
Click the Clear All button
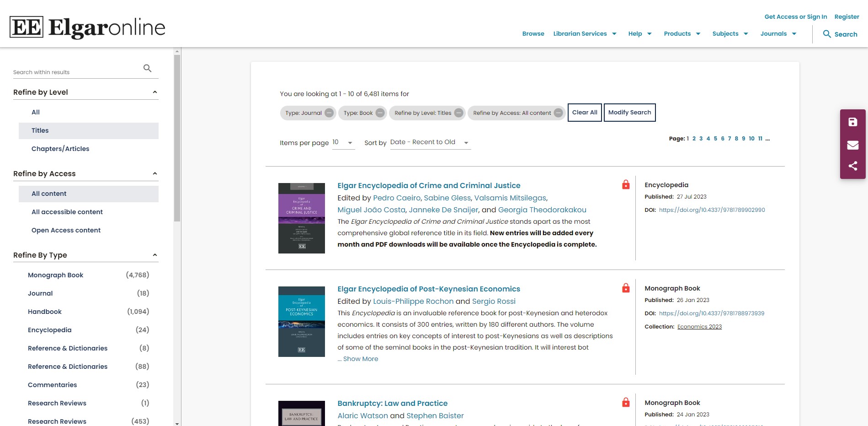click(585, 113)
